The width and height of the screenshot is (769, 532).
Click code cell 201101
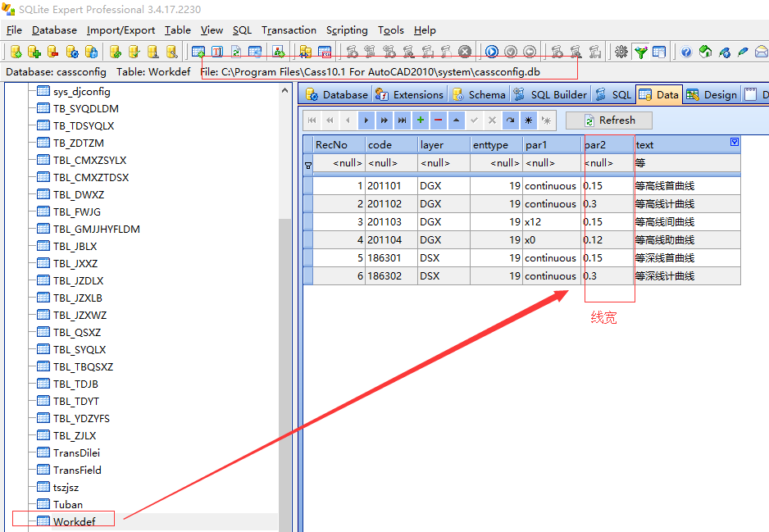[x=391, y=186]
